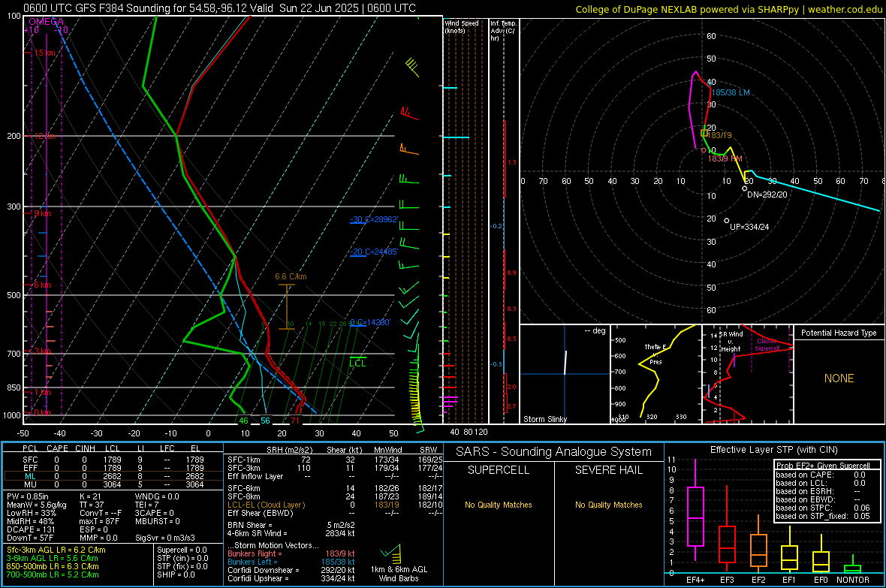
Task: Click the 'Theta-E v. Pres' inset label
Action: pyautogui.click(x=655, y=354)
